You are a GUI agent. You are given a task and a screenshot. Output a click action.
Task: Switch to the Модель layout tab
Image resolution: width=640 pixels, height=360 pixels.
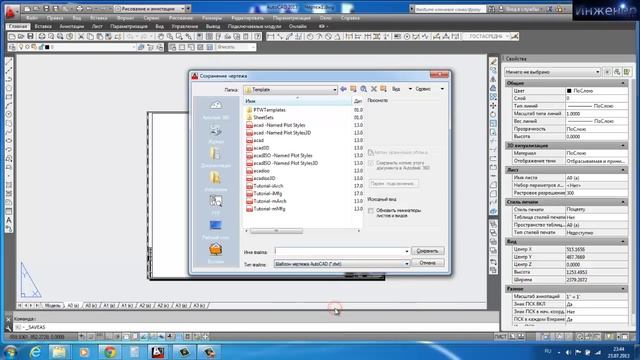click(x=53, y=305)
